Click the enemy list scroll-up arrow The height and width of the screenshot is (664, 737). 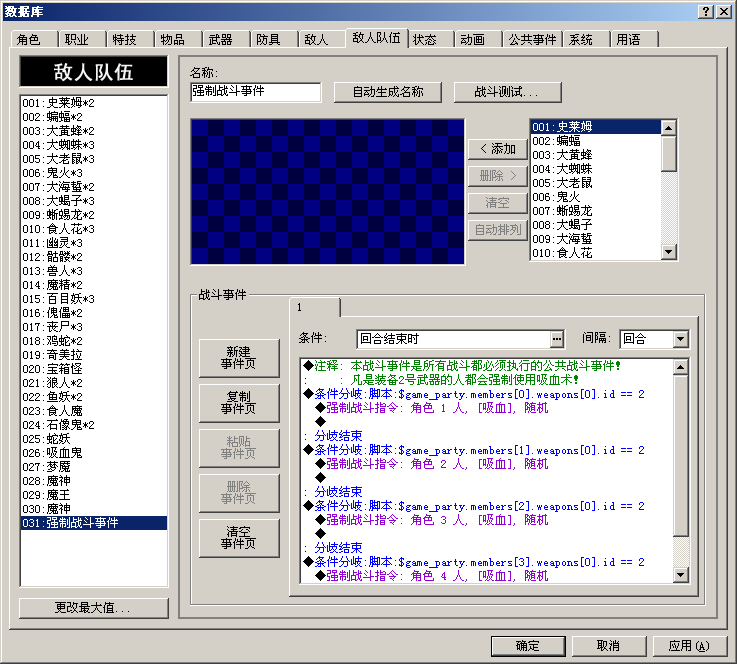(668, 128)
